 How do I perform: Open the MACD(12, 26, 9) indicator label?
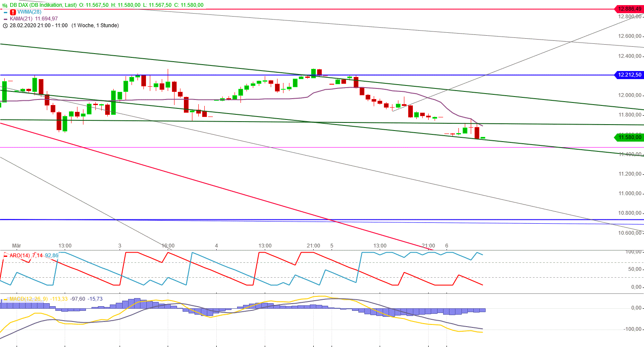[x=29, y=299]
